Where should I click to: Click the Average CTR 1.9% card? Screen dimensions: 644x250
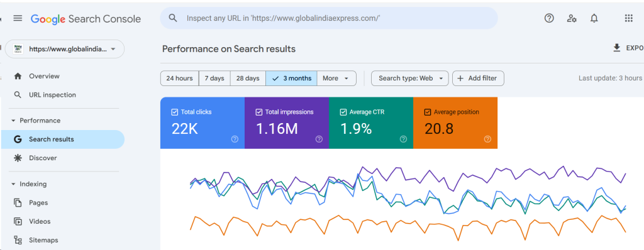(x=371, y=122)
